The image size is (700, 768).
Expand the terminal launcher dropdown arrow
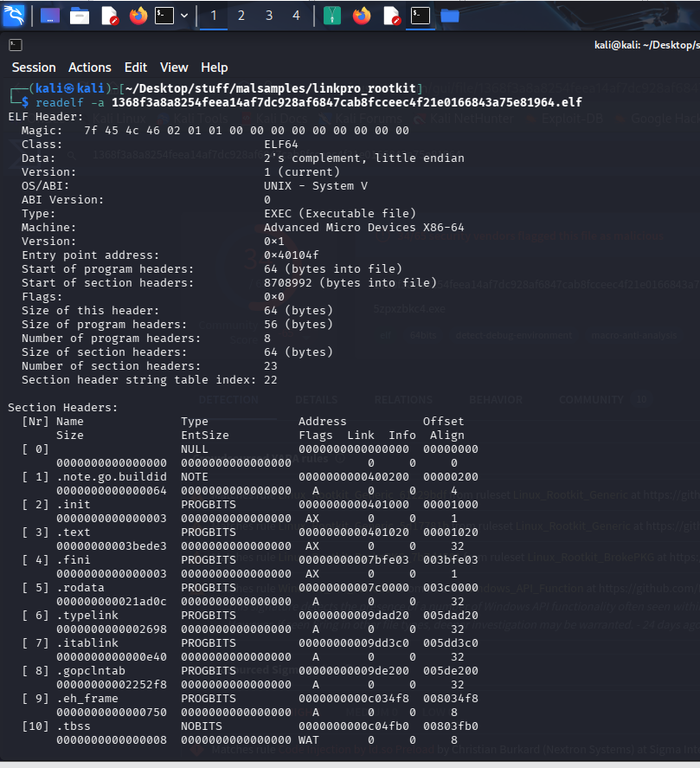(x=184, y=16)
